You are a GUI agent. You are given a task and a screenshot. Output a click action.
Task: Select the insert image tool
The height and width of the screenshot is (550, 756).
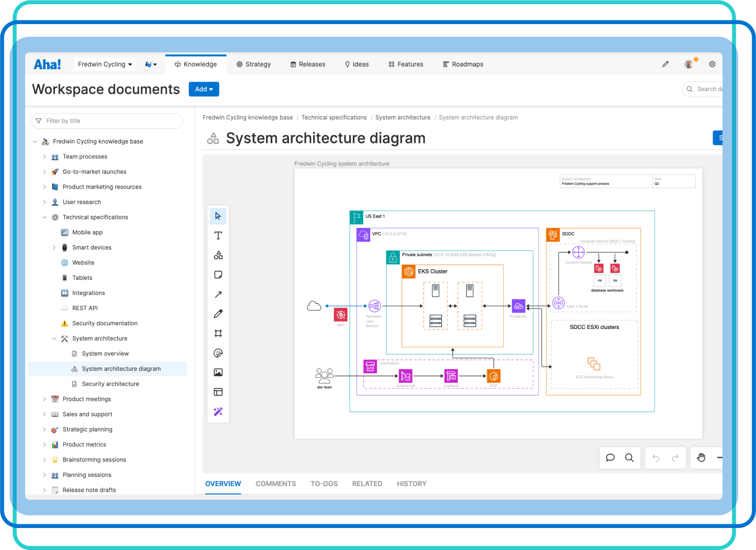click(218, 372)
